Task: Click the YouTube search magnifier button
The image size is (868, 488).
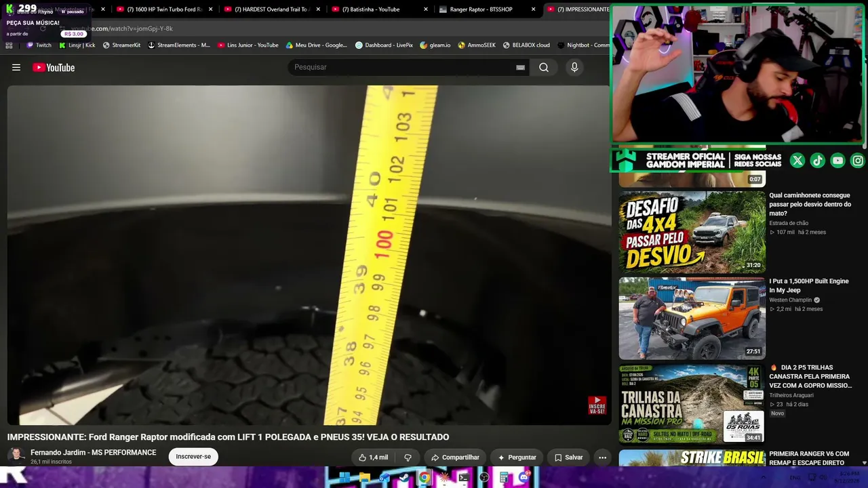Action: [544, 67]
